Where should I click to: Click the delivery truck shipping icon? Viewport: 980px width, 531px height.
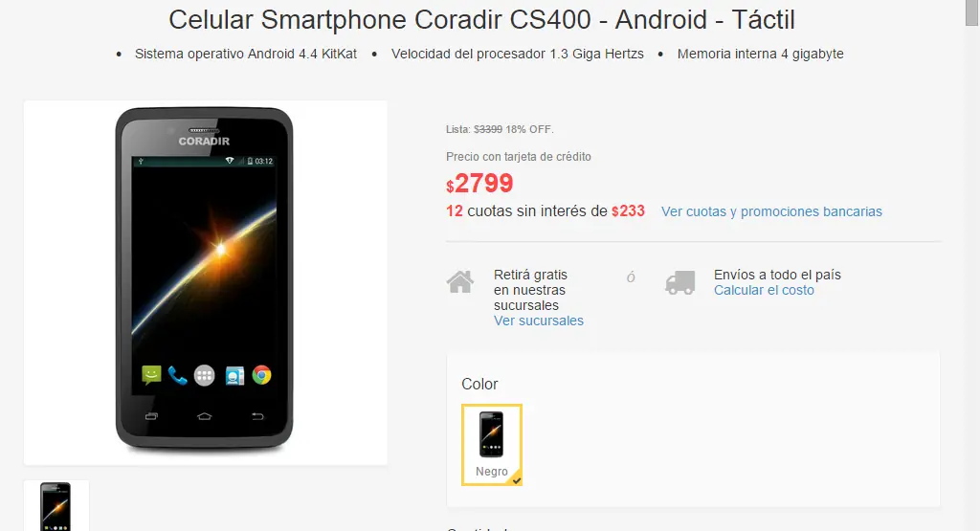[x=680, y=282]
